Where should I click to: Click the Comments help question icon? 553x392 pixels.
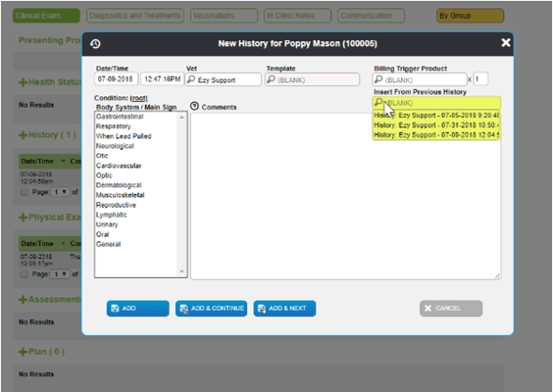pyautogui.click(x=194, y=106)
